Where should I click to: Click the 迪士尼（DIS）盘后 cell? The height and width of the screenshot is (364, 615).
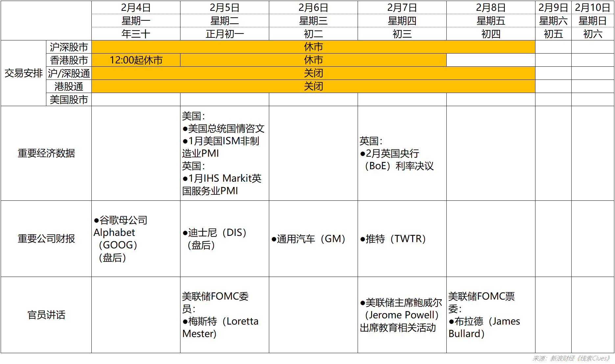[x=214, y=239]
